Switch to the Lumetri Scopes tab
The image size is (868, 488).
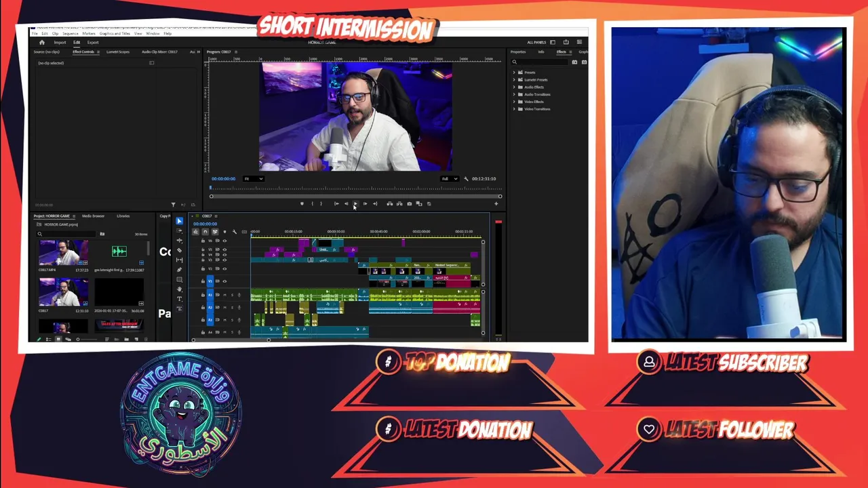point(118,52)
